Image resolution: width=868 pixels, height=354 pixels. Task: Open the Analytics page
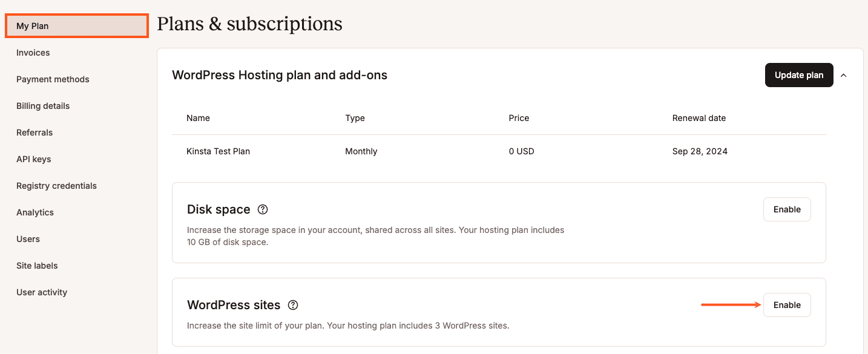35,212
